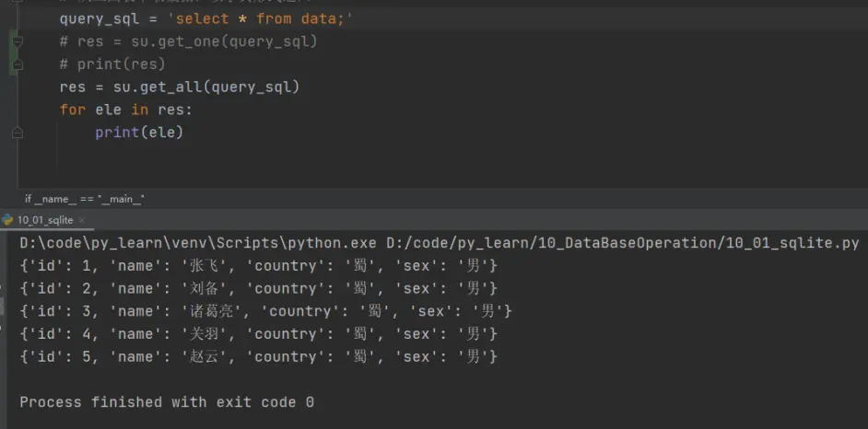Toggle fold marker next to print(ele) line
Screen dimensions: 868x429
pos(17,133)
